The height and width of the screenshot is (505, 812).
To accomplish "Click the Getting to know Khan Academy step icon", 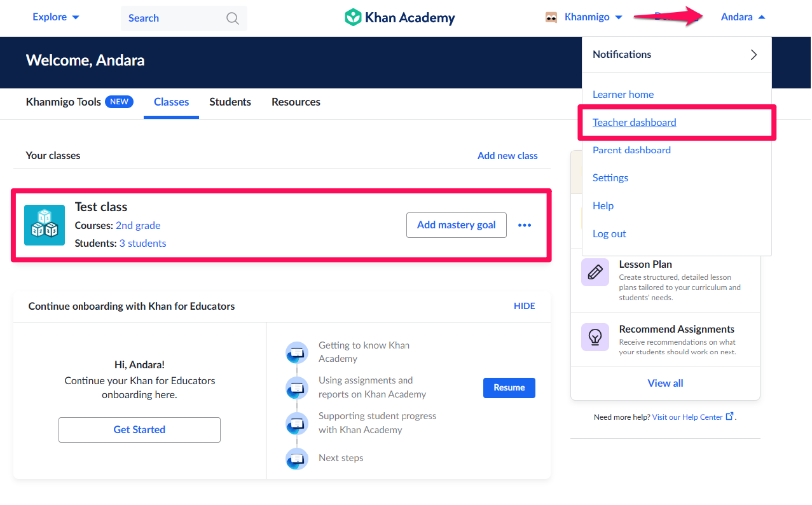I will click(x=297, y=352).
